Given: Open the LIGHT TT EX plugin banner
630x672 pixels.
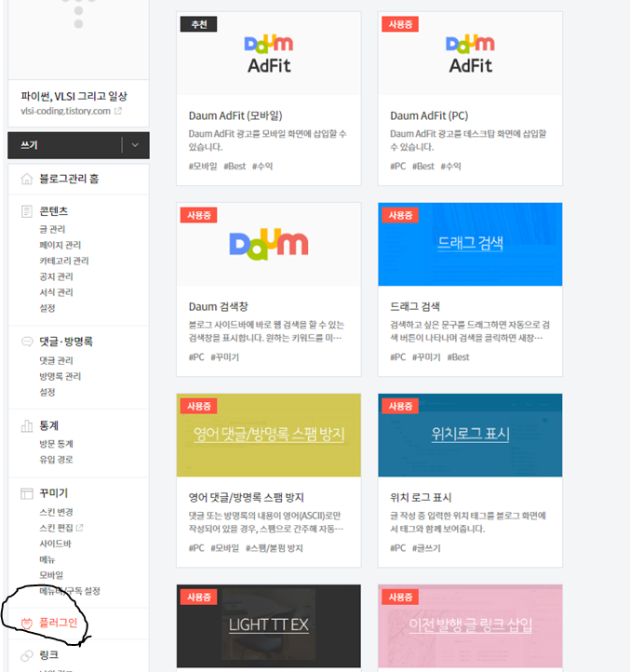Looking at the screenshot, I should 269,626.
